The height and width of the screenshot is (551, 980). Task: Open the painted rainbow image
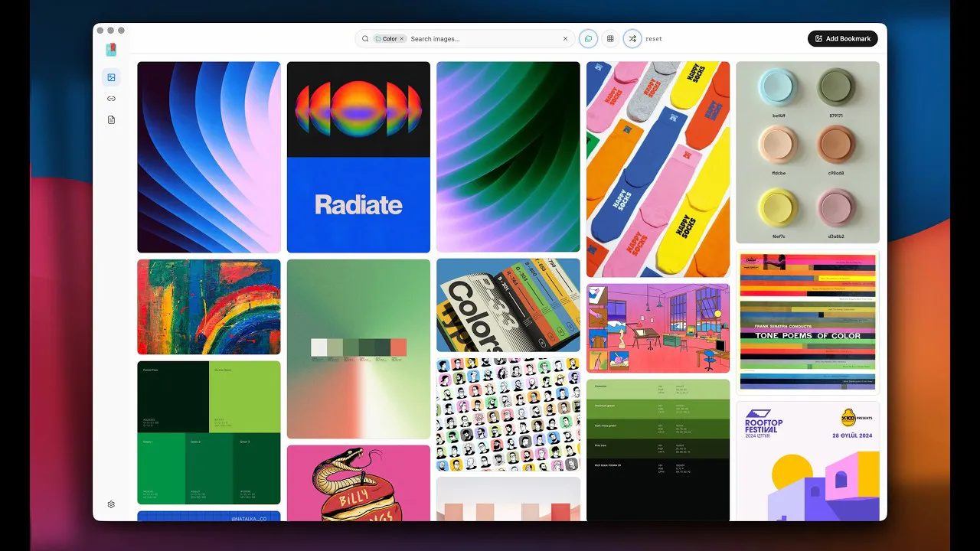[x=209, y=307]
